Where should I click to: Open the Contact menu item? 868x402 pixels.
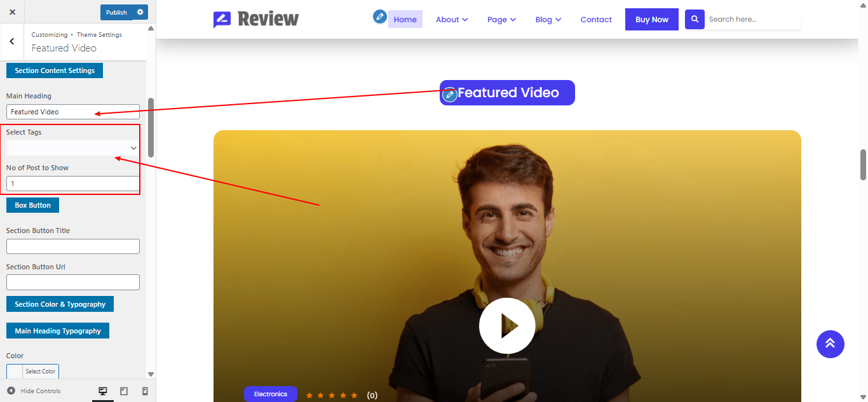(x=596, y=20)
